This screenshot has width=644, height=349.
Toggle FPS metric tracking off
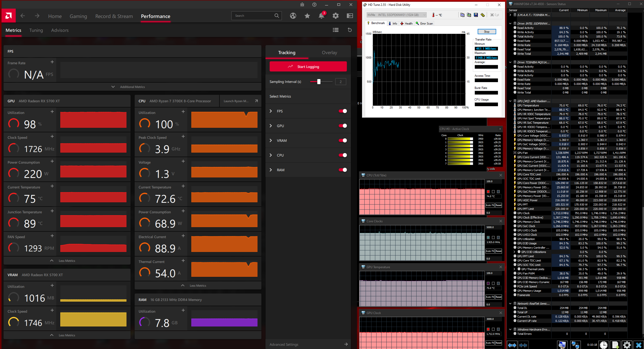[343, 111]
